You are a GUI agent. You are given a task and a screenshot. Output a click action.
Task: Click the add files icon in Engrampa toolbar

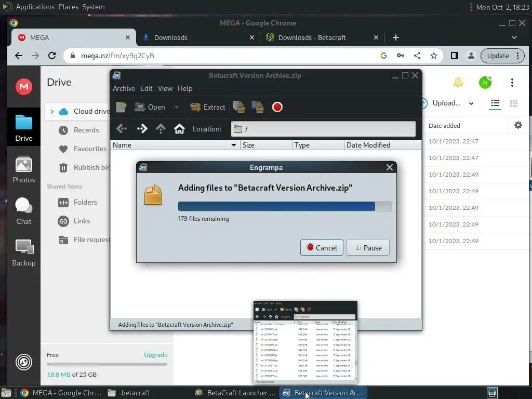[239, 107]
